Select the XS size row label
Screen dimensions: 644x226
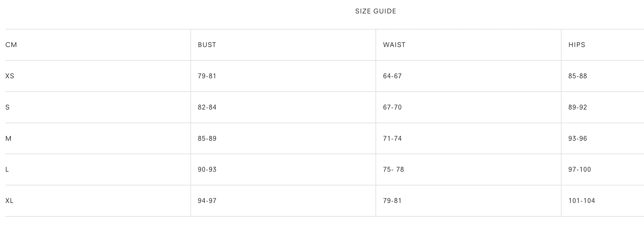point(10,76)
